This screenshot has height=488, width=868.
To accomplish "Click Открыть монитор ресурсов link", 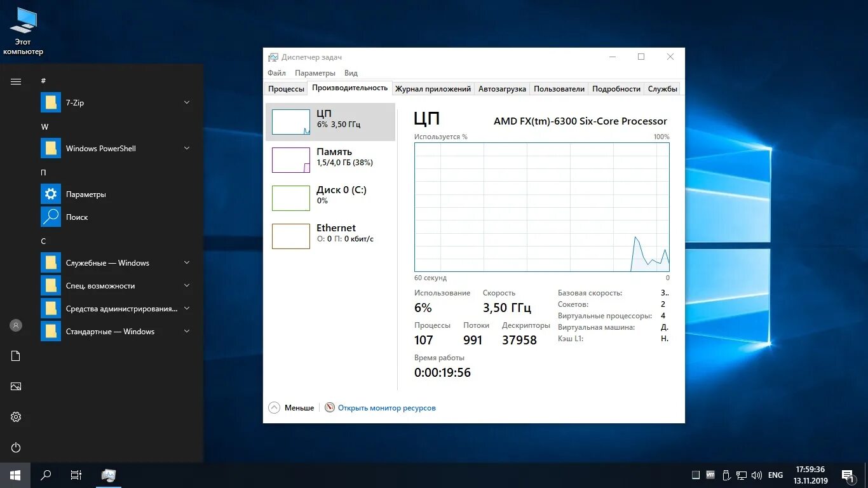I will pyautogui.click(x=387, y=408).
